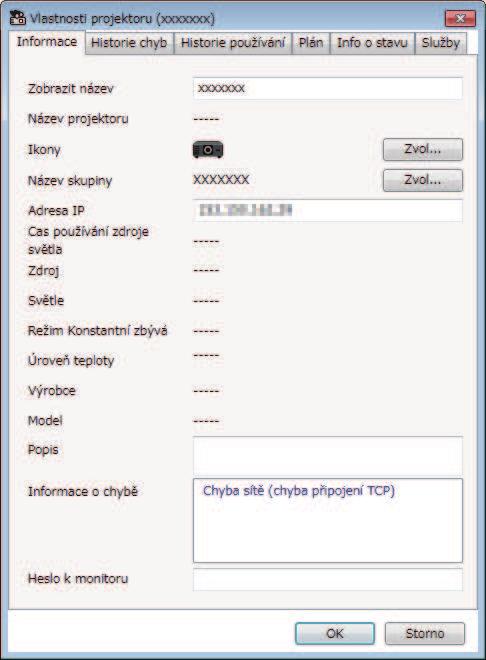Screen dimensions: 486x660
Task: Click the Výrobce label
Action: [x=52, y=391]
